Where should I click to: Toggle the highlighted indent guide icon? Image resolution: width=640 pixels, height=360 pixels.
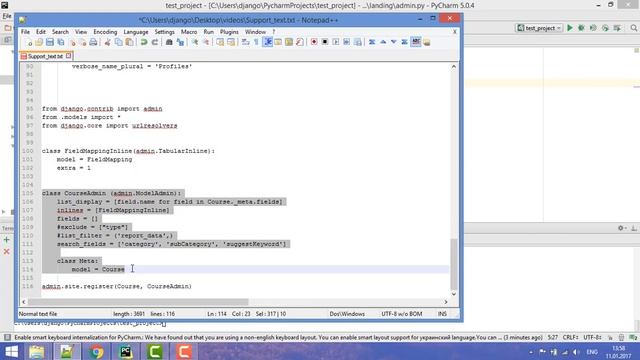tap(267, 42)
